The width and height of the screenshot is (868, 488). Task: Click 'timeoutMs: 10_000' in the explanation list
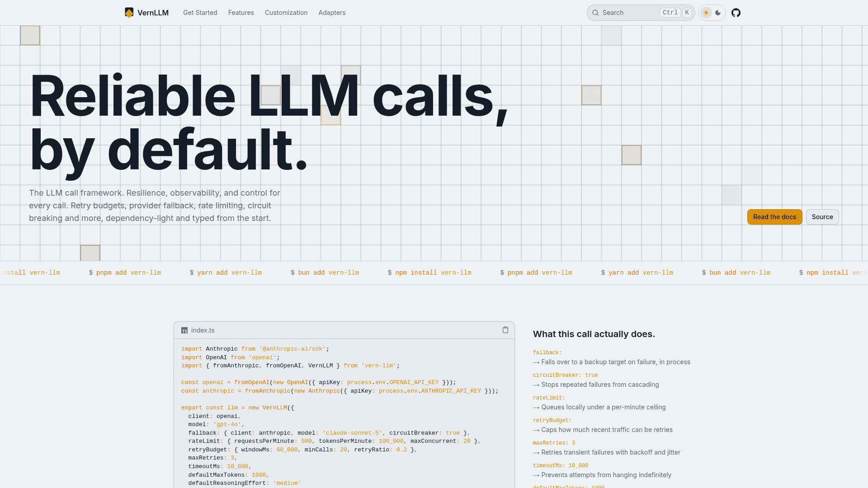(x=561, y=465)
